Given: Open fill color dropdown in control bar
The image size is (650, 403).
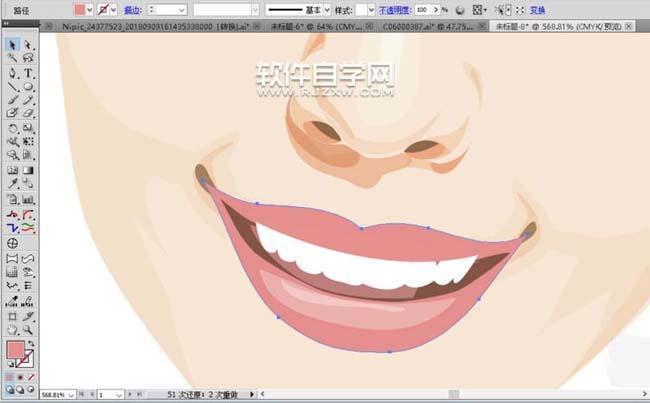Looking at the screenshot, I should [x=90, y=10].
